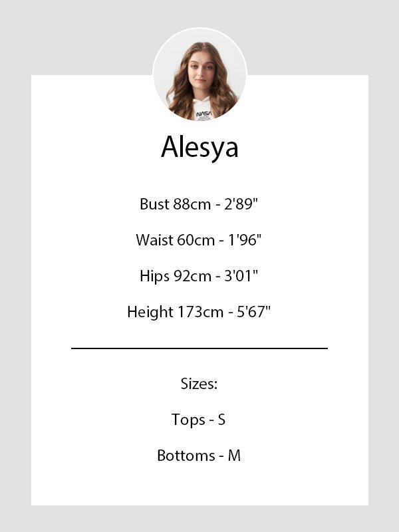Screen dimensions: 399x532
Task: Select the hips value "92cm"
Action: [192, 276]
